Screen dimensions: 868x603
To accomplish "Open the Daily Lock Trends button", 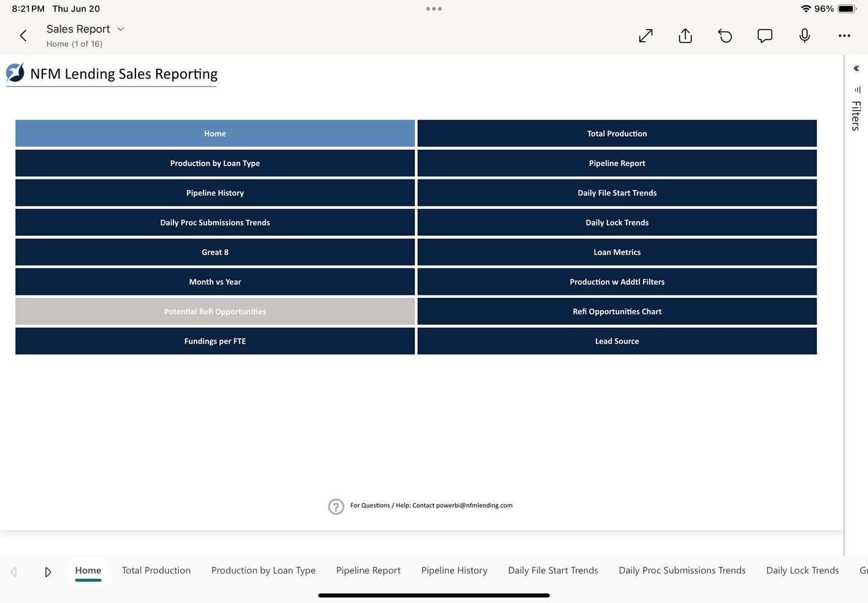I will click(x=617, y=222).
